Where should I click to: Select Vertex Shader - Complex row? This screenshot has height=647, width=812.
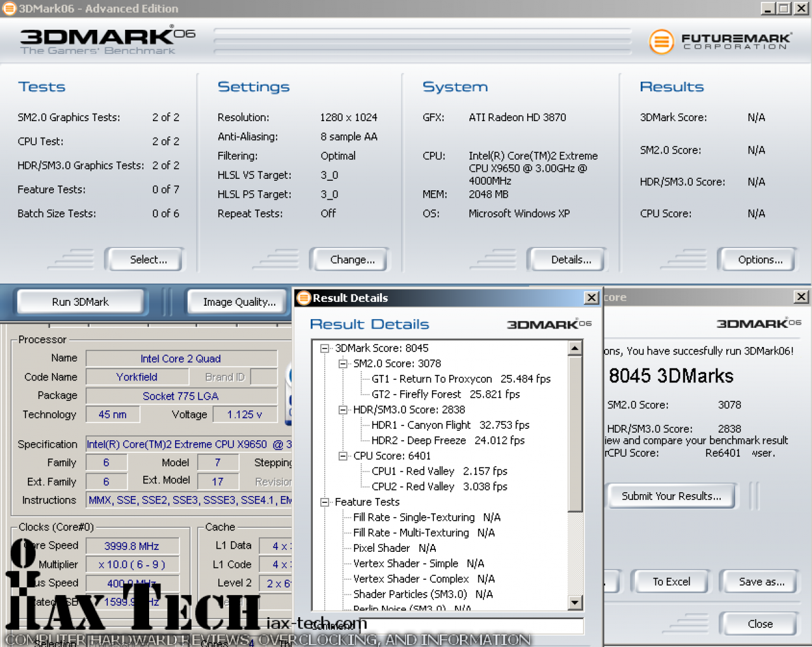pyautogui.click(x=424, y=579)
